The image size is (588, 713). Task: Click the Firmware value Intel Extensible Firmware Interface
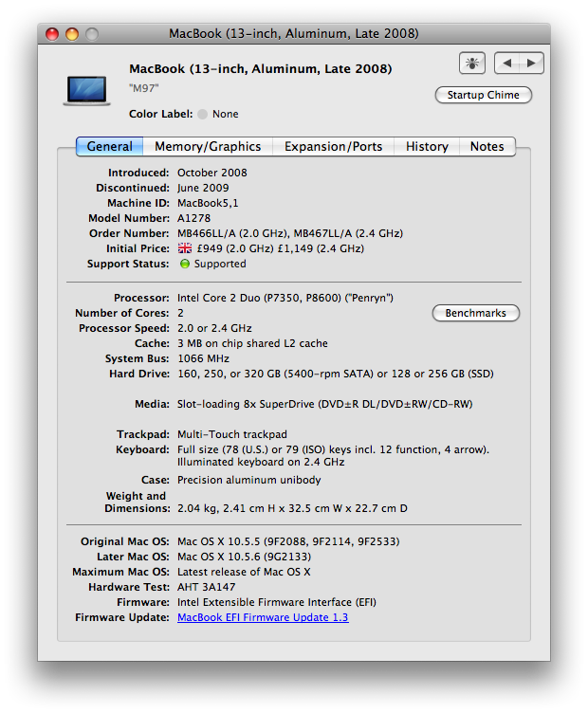tap(277, 602)
